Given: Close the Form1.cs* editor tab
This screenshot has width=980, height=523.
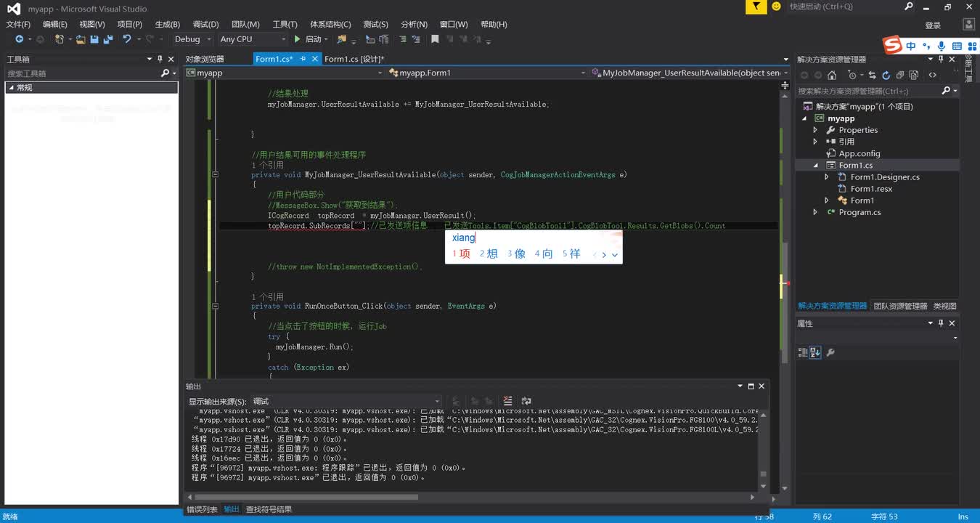Looking at the screenshot, I should 314,59.
